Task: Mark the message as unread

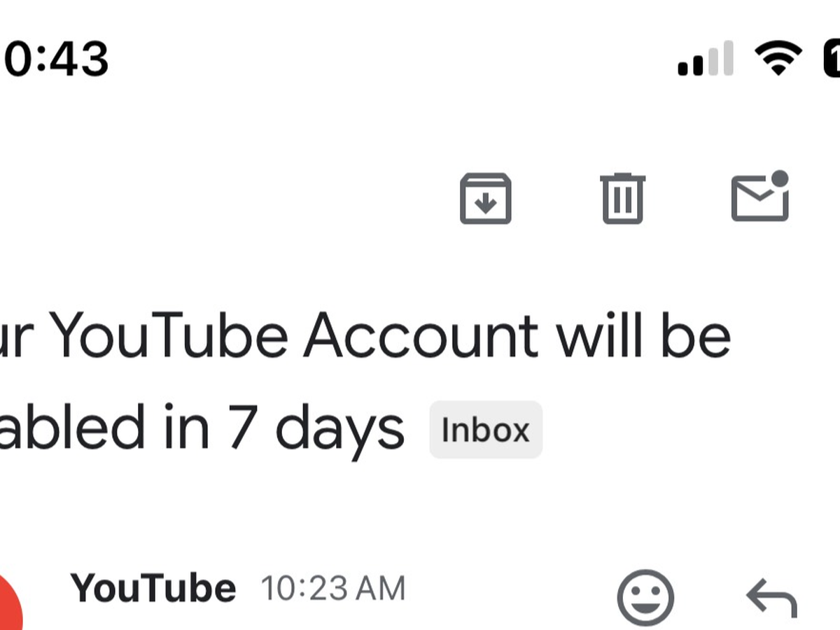Action: 760,197
